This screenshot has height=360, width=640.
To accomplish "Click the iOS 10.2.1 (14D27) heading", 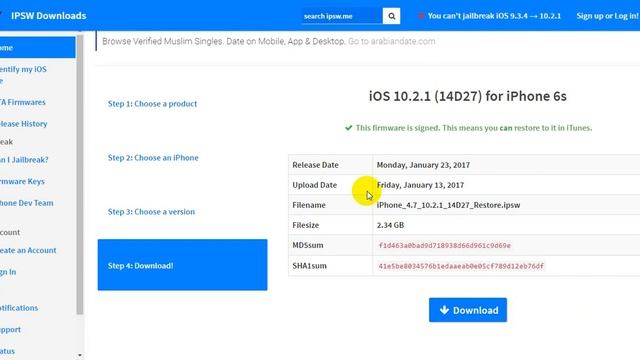I will point(468,96).
